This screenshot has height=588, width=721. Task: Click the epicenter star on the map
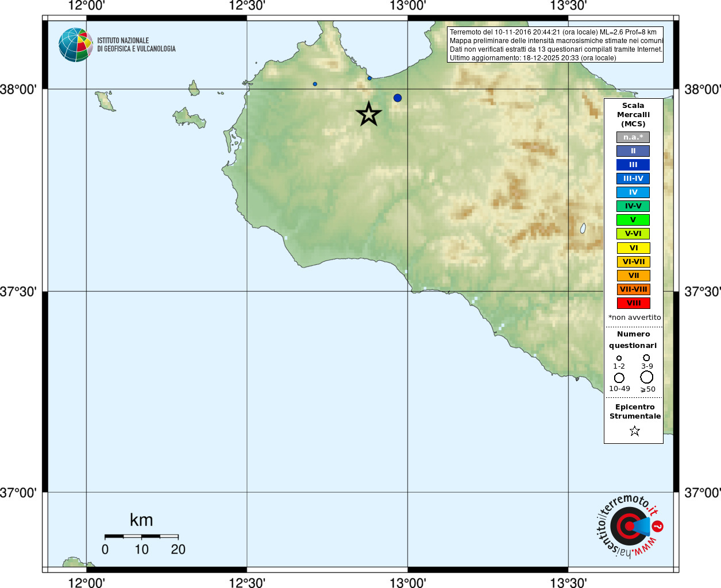click(369, 114)
